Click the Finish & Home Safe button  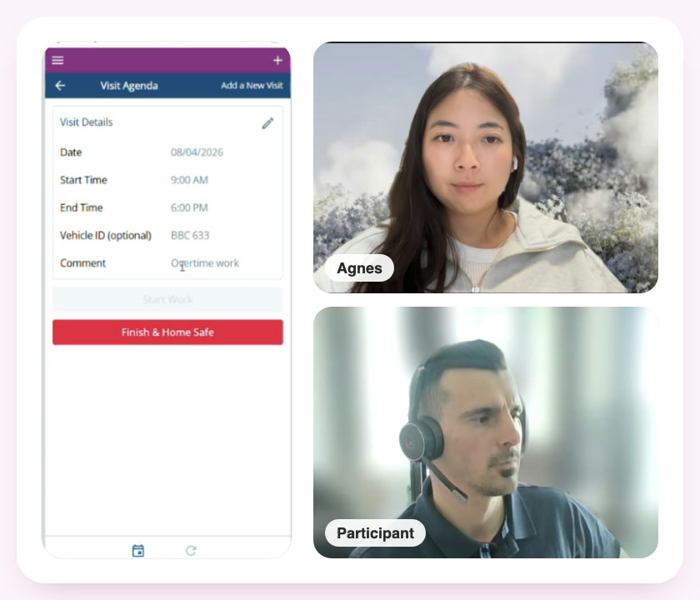tap(167, 332)
